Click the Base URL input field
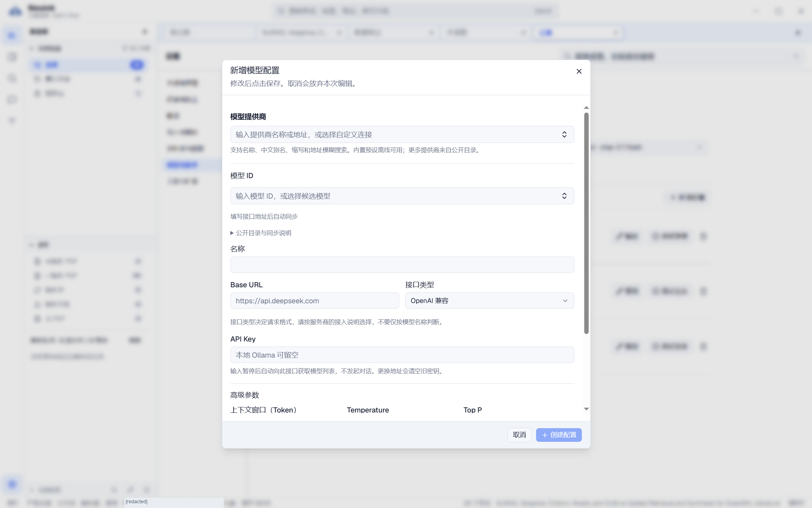This screenshot has height=508, width=812. coord(314,301)
